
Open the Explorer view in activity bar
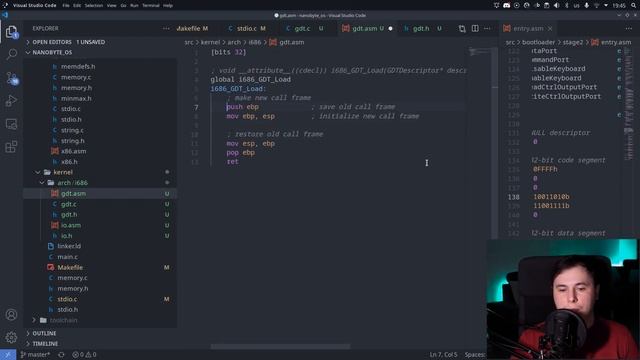(11, 32)
